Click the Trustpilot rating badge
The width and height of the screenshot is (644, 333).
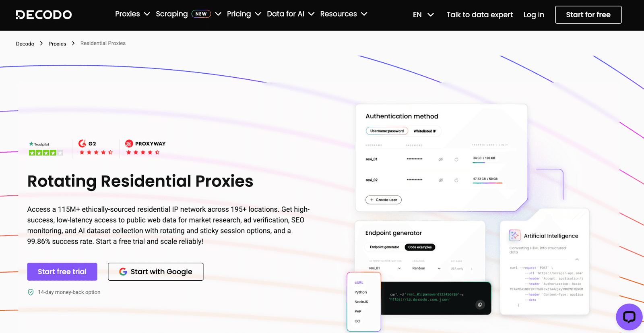pyautogui.click(x=46, y=149)
